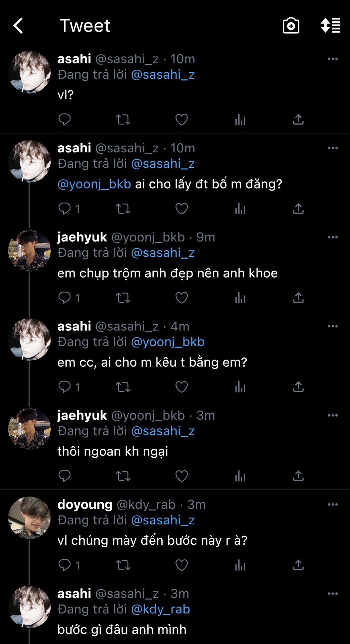Open more options on asahi's "vl?" tweet

(x=333, y=59)
